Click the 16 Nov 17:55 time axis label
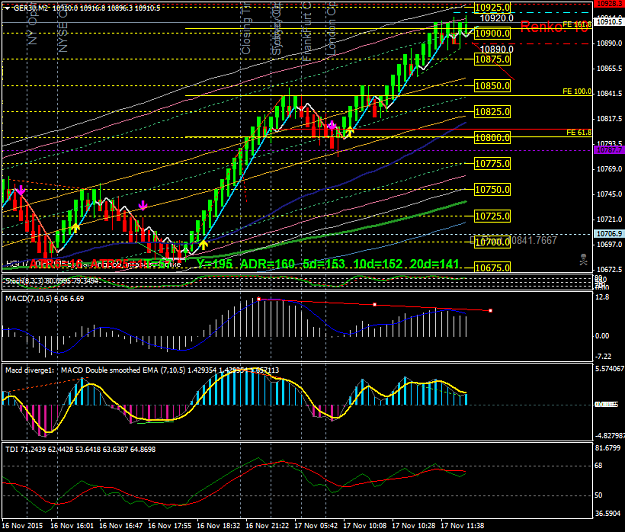 tap(170, 526)
